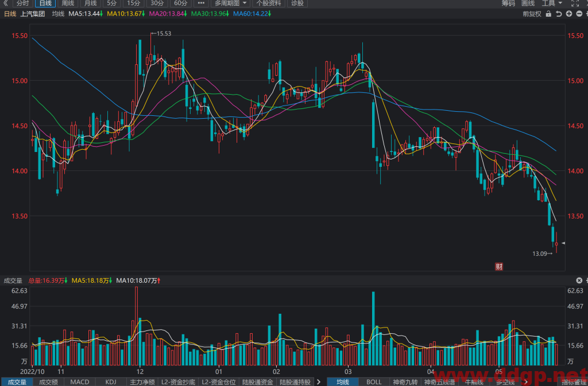Click the MA60:14.22 legend value
The width and height of the screenshot is (588, 386).
pyautogui.click(x=252, y=14)
